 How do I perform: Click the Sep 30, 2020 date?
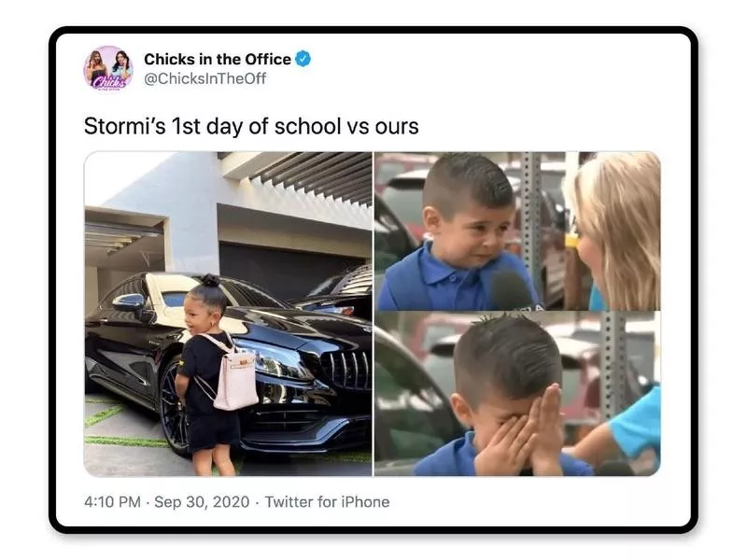202,502
